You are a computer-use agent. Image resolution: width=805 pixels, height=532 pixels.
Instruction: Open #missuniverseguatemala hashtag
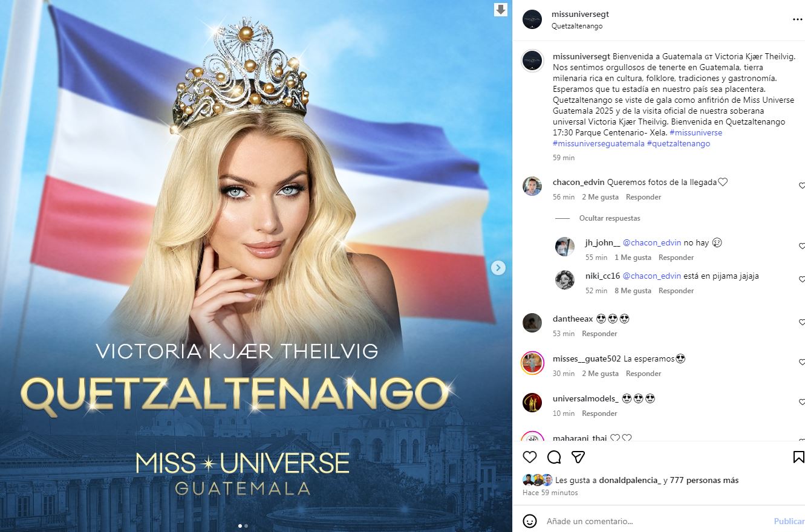(x=599, y=144)
